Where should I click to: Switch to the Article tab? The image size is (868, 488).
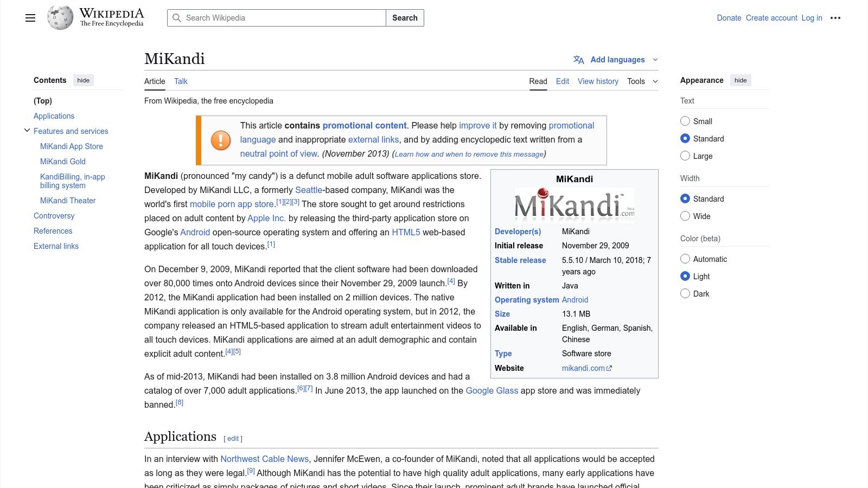point(155,81)
